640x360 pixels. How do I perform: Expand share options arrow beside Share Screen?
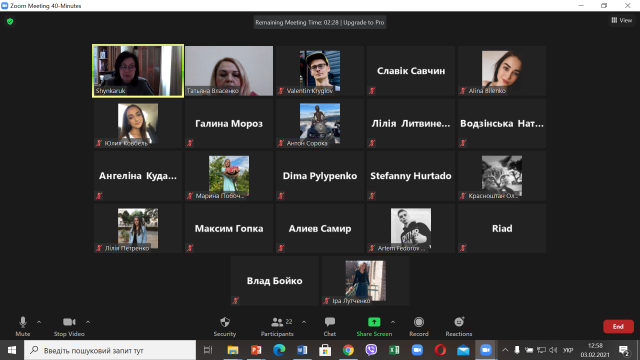[x=393, y=322]
